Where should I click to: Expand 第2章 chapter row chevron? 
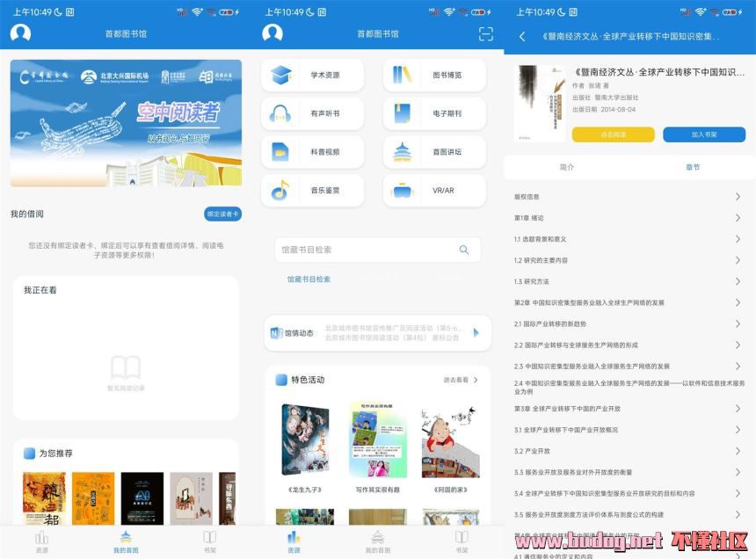[738, 302]
